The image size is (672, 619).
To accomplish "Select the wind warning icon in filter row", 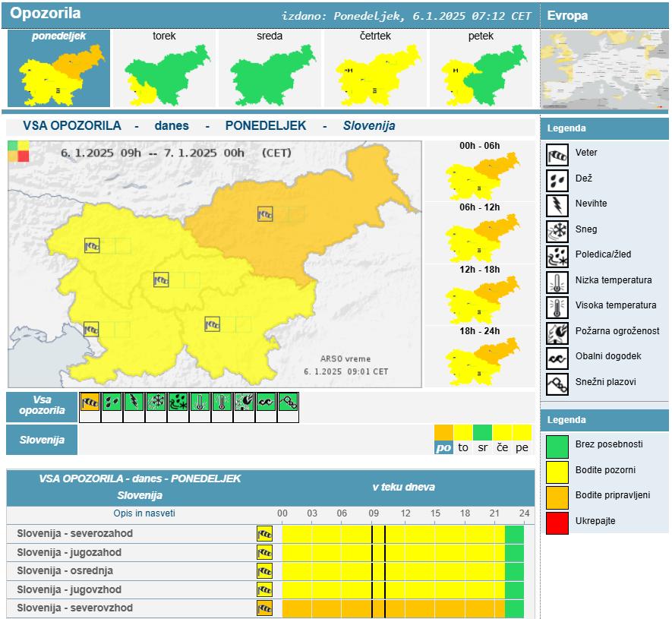I will [x=90, y=402].
